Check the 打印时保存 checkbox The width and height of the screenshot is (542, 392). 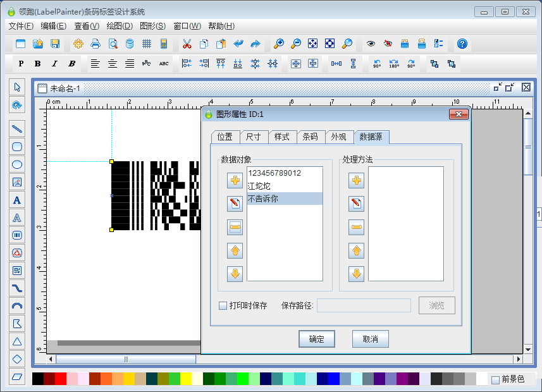pyautogui.click(x=223, y=305)
